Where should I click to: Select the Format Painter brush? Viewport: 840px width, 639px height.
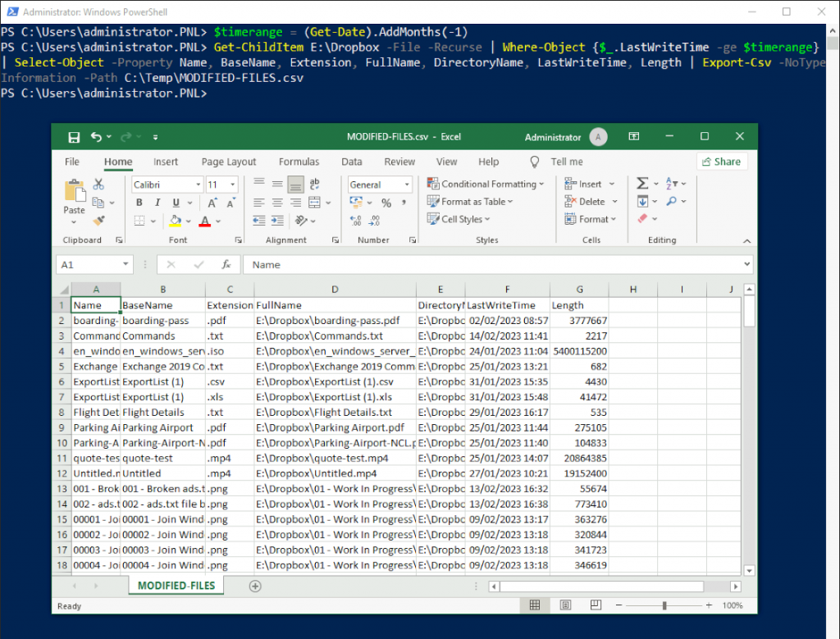tap(98, 220)
